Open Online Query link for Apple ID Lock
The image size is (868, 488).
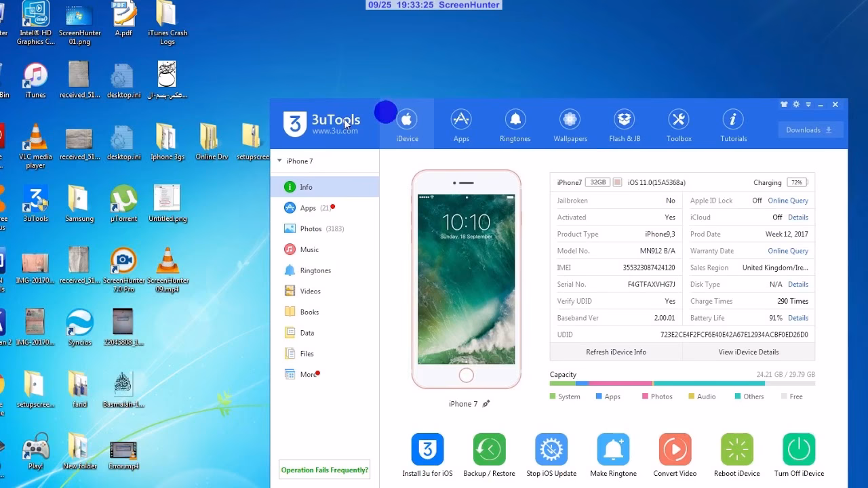[x=787, y=201]
